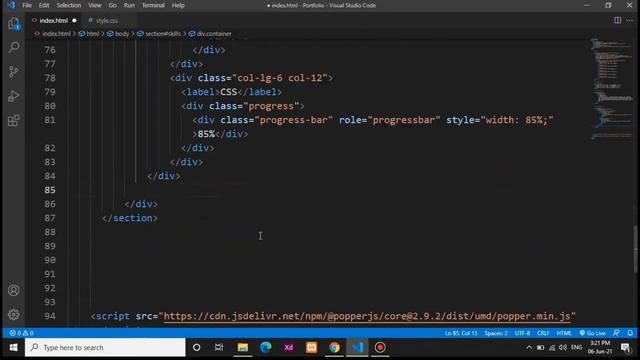Click the Visual Studio Code taskbar icon
This screenshot has width=640, height=360.
coord(357,347)
